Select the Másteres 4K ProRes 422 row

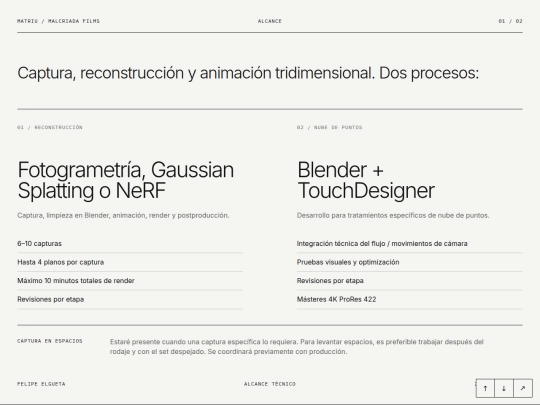click(410, 299)
